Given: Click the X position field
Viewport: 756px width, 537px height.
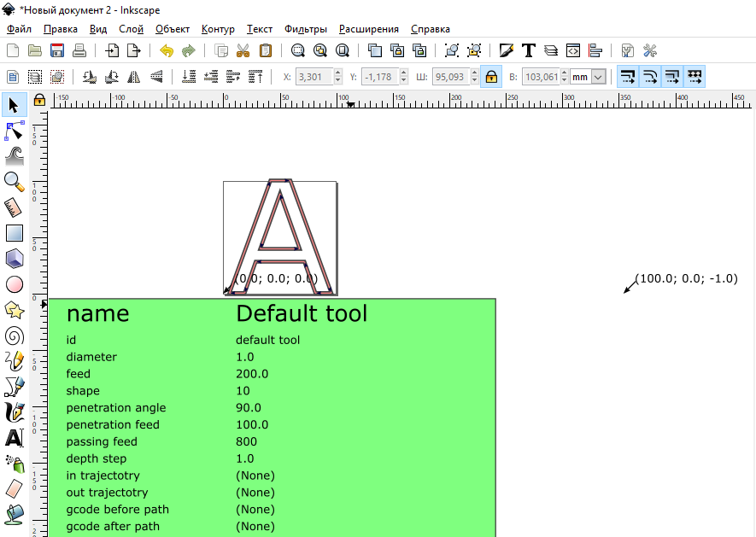Looking at the screenshot, I should pyautogui.click(x=314, y=77).
